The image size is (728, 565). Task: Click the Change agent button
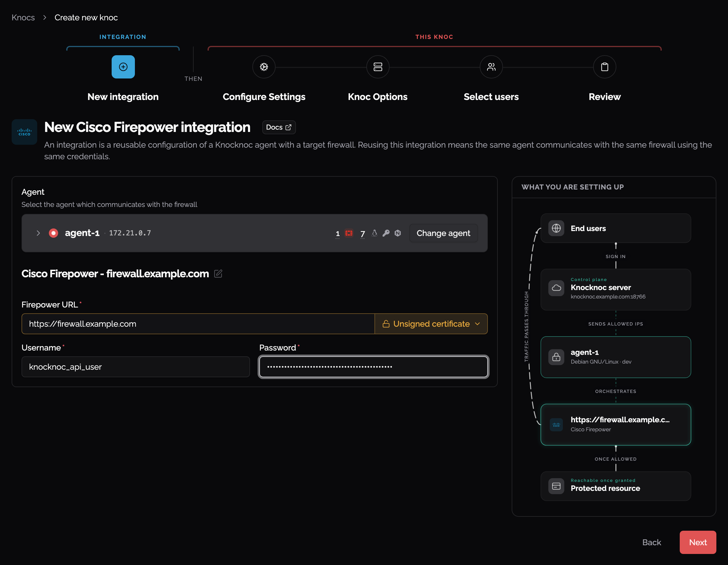(x=443, y=233)
